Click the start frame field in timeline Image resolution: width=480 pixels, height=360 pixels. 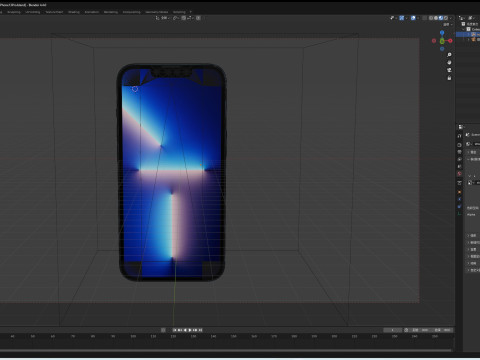[420, 330]
